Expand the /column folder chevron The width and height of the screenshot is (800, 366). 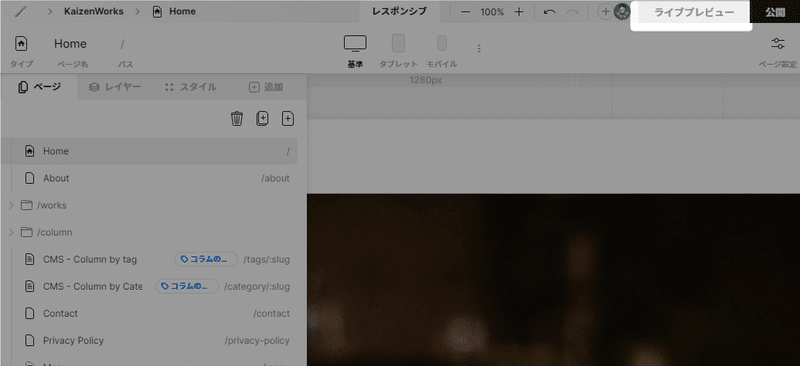(x=11, y=232)
